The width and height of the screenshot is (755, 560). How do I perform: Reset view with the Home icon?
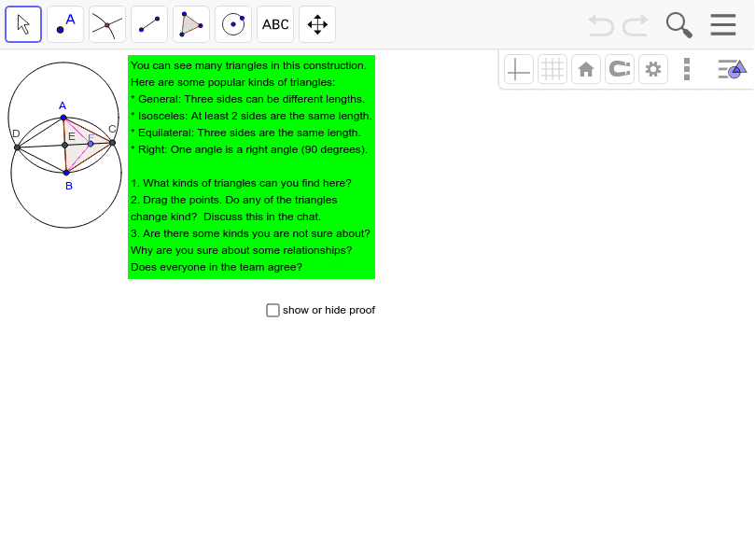pos(586,69)
